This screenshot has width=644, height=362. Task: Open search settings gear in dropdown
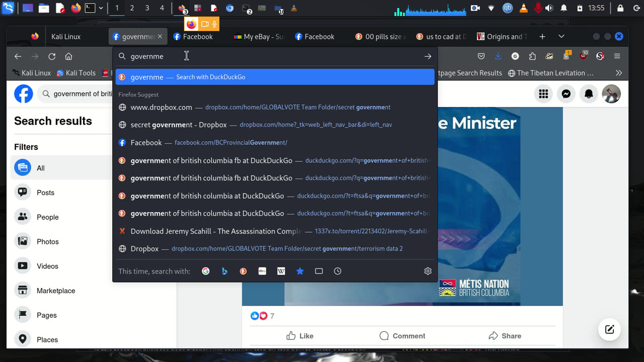[x=428, y=271]
